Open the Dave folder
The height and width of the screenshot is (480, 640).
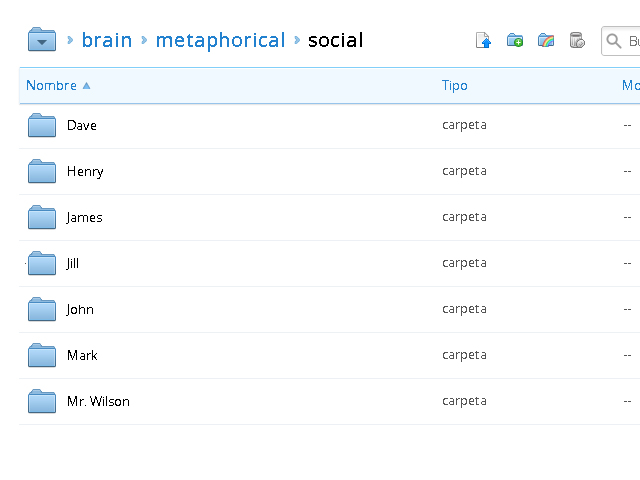pyautogui.click(x=82, y=126)
